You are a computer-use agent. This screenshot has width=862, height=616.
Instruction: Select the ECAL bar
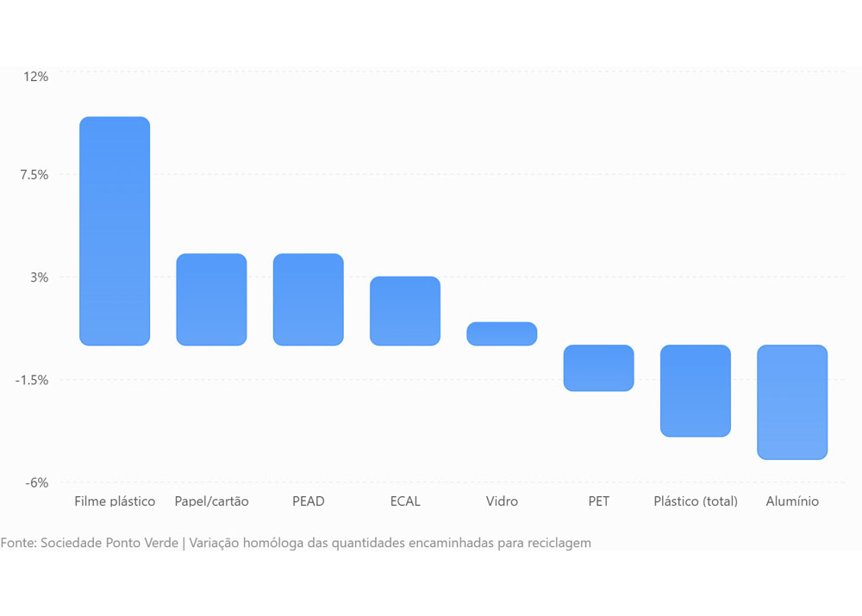(x=404, y=311)
